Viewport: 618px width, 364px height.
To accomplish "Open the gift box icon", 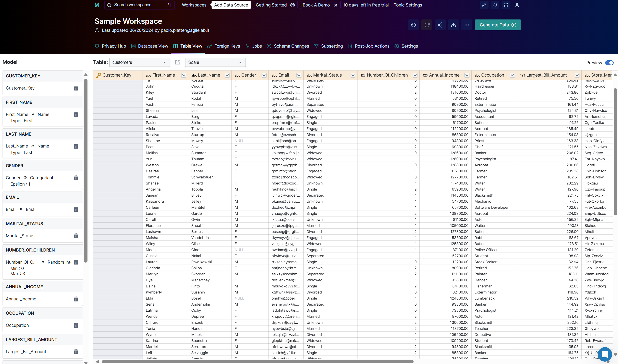I will click(x=506, y=5).
